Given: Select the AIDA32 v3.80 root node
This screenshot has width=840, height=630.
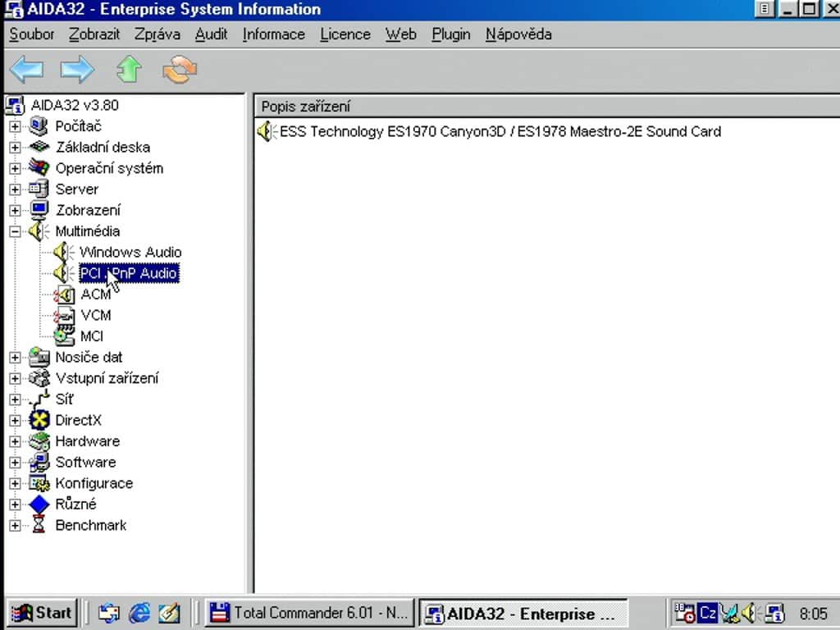Looking at the screenshot, I should (75, 105).
